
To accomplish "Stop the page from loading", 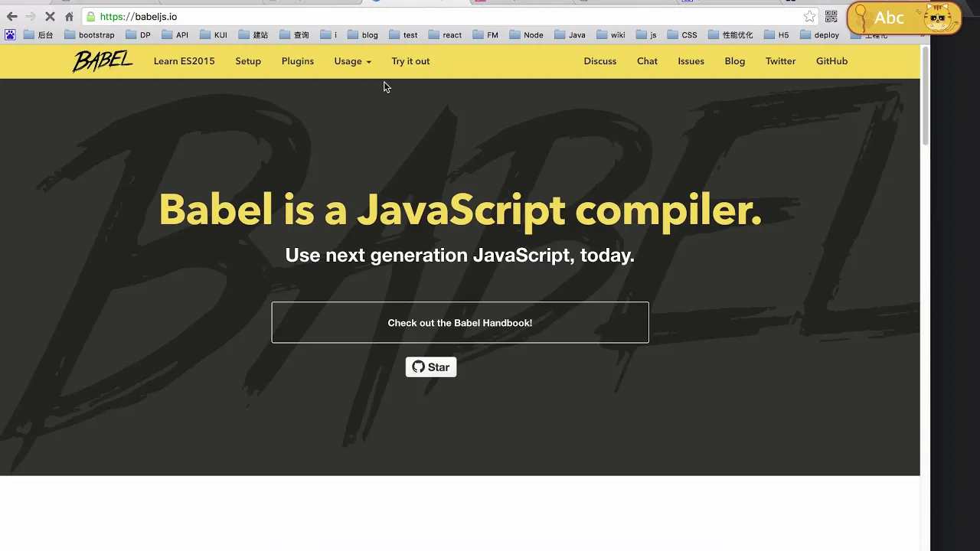I will tap(50, 16).
